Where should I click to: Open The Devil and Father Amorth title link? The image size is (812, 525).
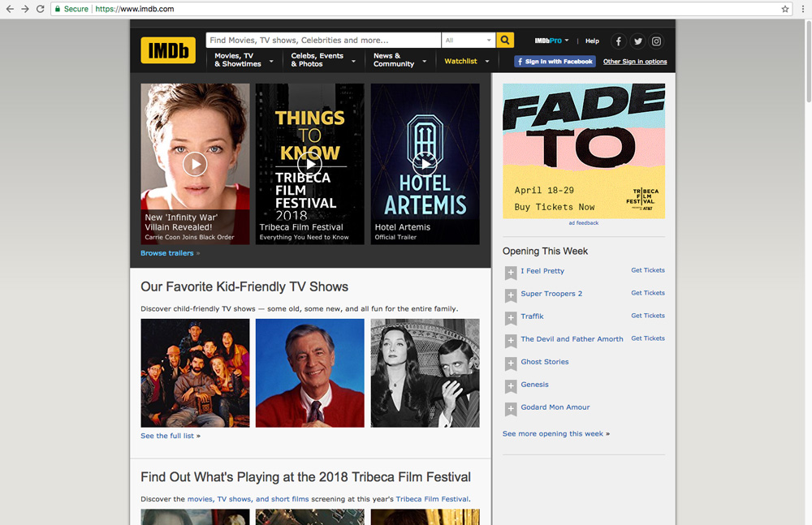point(572,339)
